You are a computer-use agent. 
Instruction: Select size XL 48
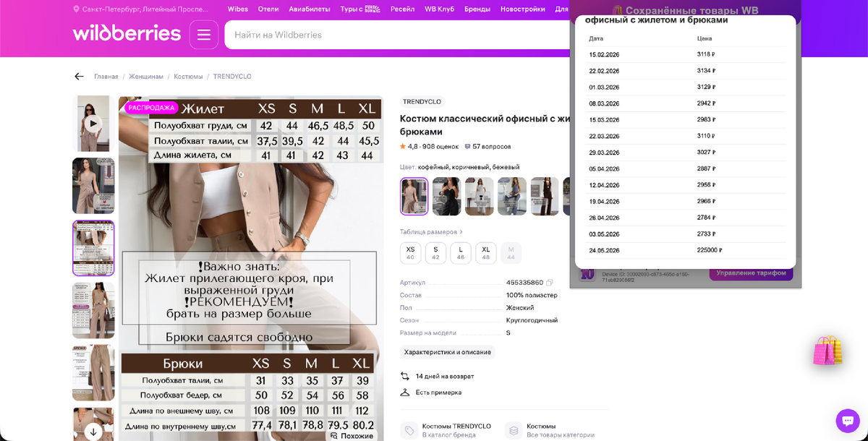pos(486,253)
